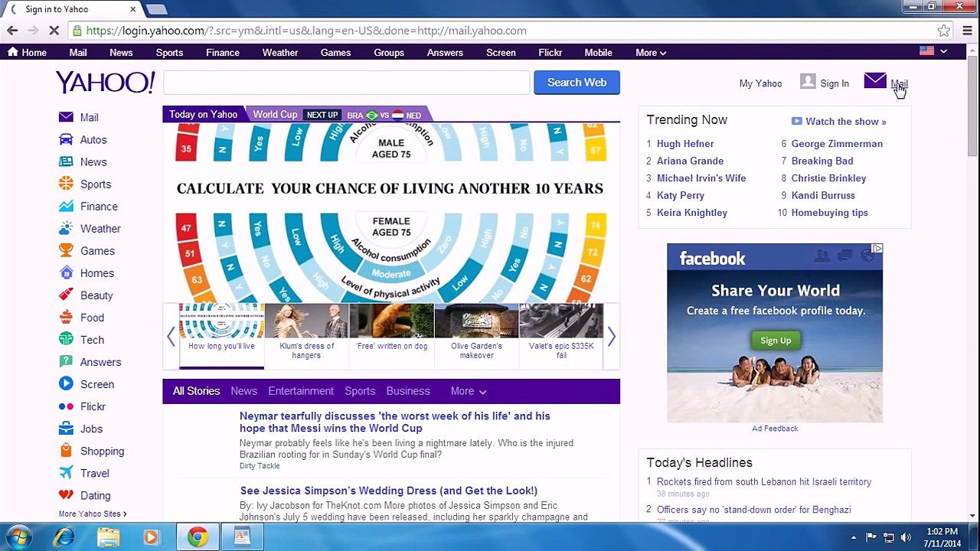Click the Search Web button

(577, 83)
